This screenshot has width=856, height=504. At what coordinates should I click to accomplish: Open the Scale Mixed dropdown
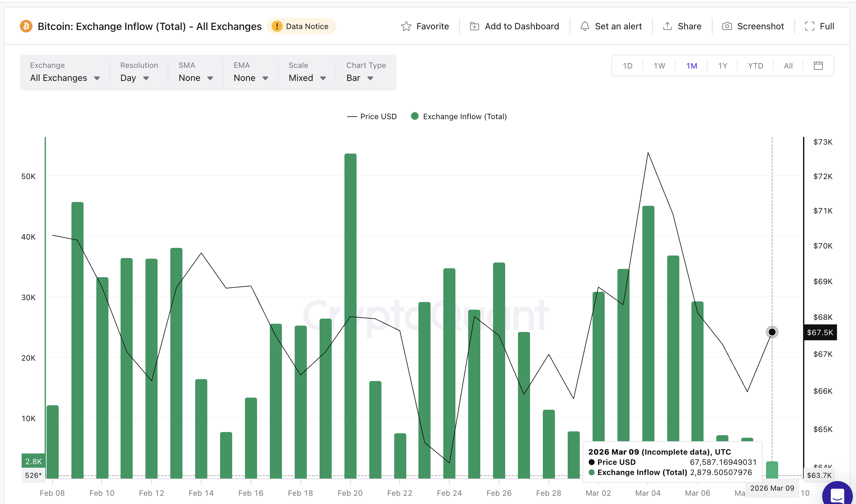tap(307, 78)
